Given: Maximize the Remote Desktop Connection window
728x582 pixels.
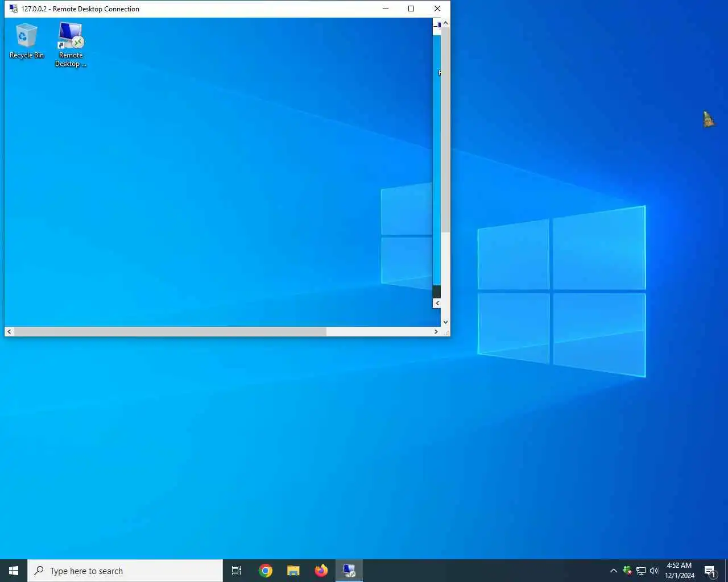Looking at the screenshot, I should (411, 9).
